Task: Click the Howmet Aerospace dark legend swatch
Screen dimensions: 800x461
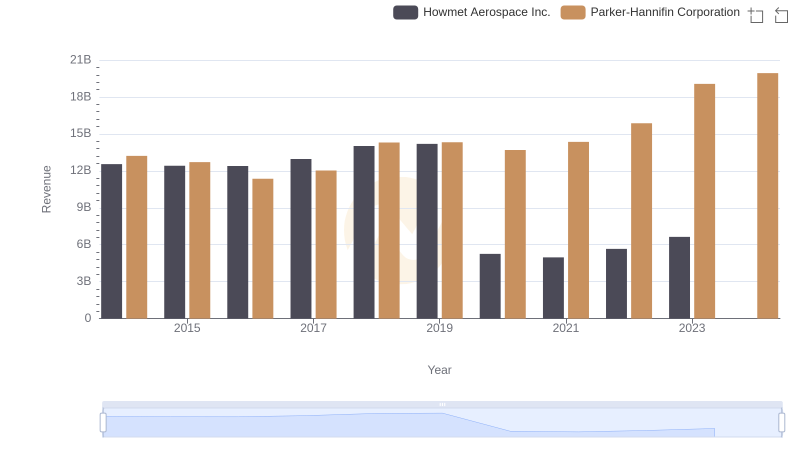Action: [x=406, y=12]
